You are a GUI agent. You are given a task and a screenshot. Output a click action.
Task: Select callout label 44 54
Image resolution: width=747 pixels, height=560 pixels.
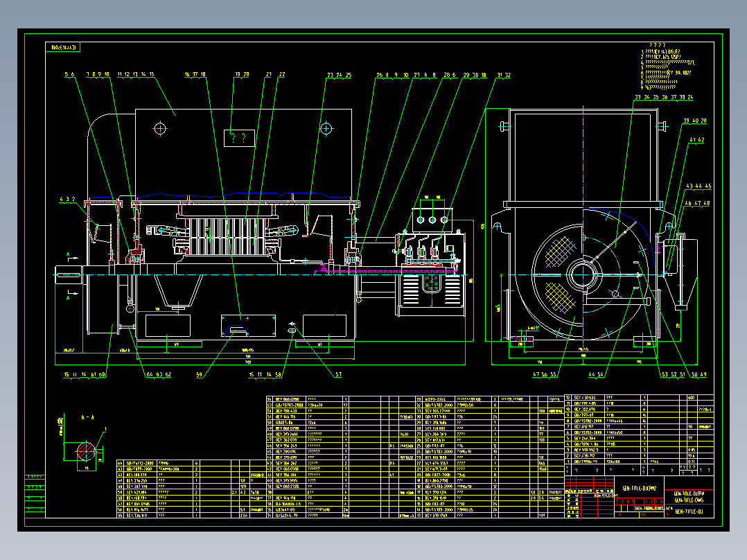click(595, 375)
